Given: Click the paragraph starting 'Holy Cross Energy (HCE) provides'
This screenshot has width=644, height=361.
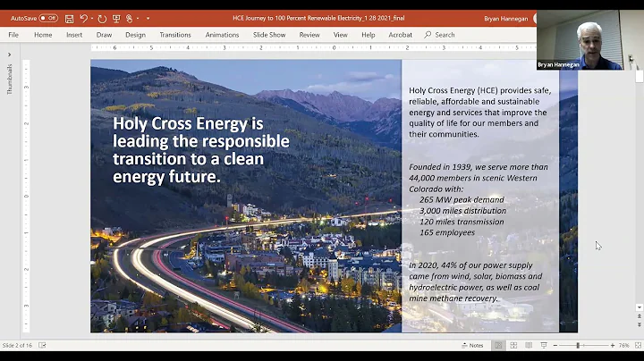Looking at the screenshot, I should tap(480, 112).
